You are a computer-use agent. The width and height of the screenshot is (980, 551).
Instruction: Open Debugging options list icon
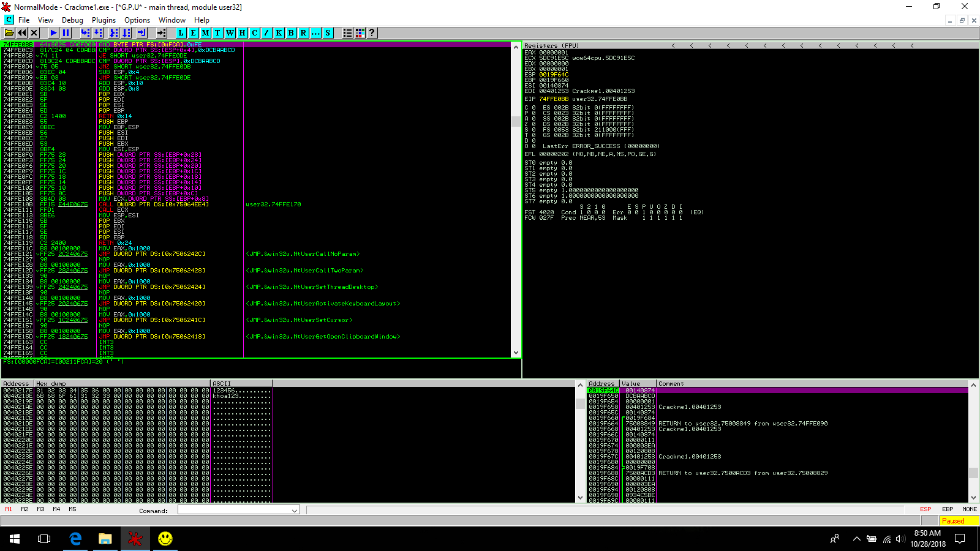tap(348, 33)
